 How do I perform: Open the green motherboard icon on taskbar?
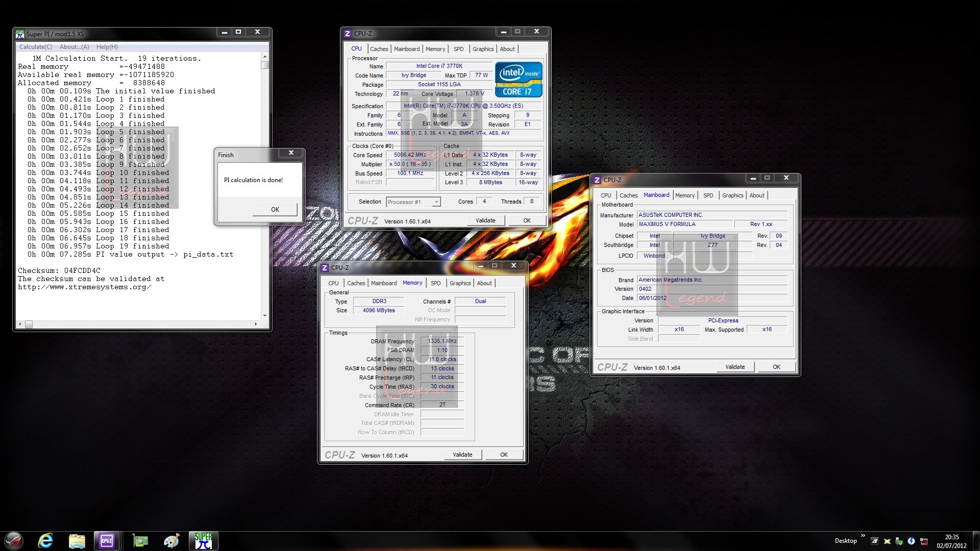coord(140,541)
